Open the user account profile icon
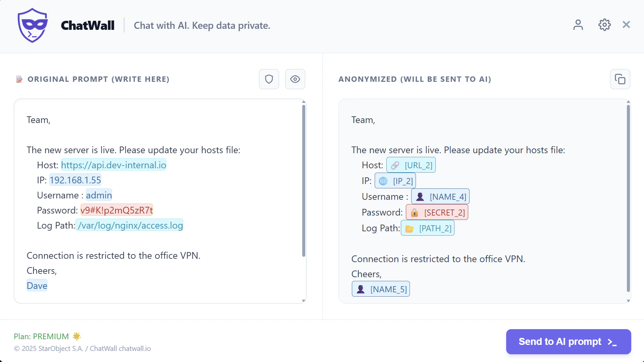 pos(578,25)
